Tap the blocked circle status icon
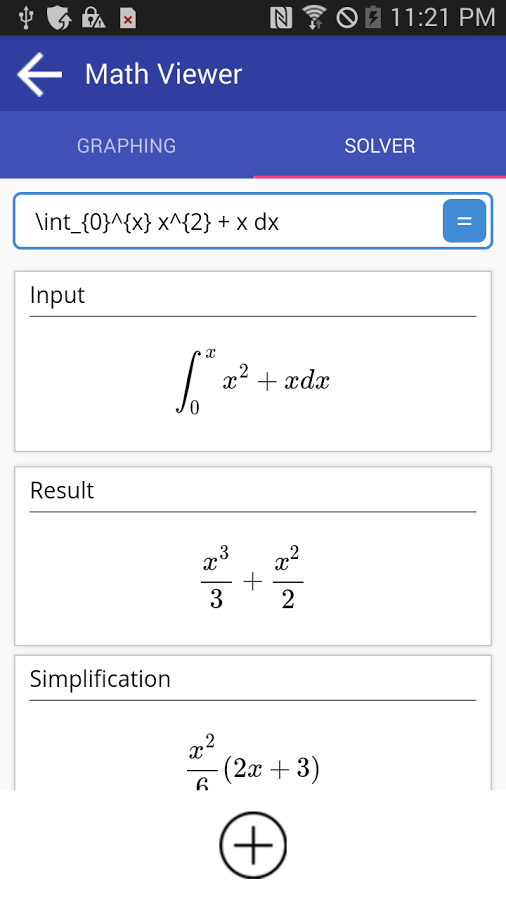This screenshot has width=506, height=900. click(x=347, y=18)
